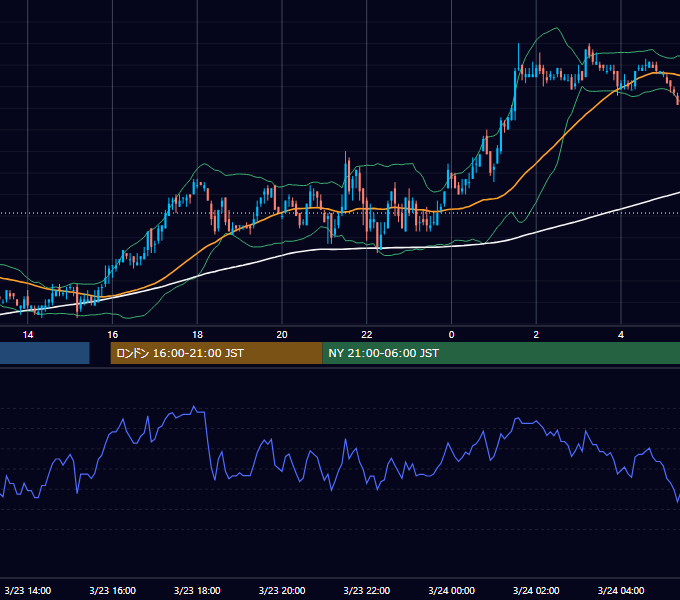Image resolution: width=680 pixels, height=600 pixels.
Task: Click the 3/23 20:00 date label
Action: tap(282, 590)
